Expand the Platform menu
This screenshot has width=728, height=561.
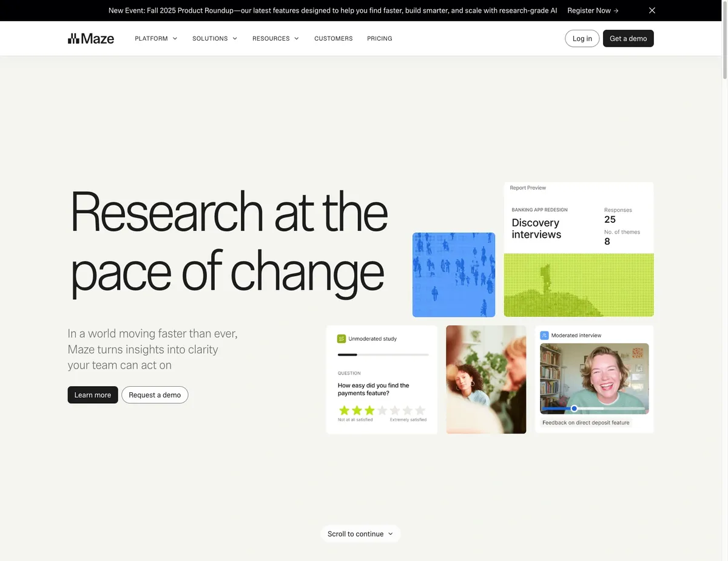pos(156,38)
